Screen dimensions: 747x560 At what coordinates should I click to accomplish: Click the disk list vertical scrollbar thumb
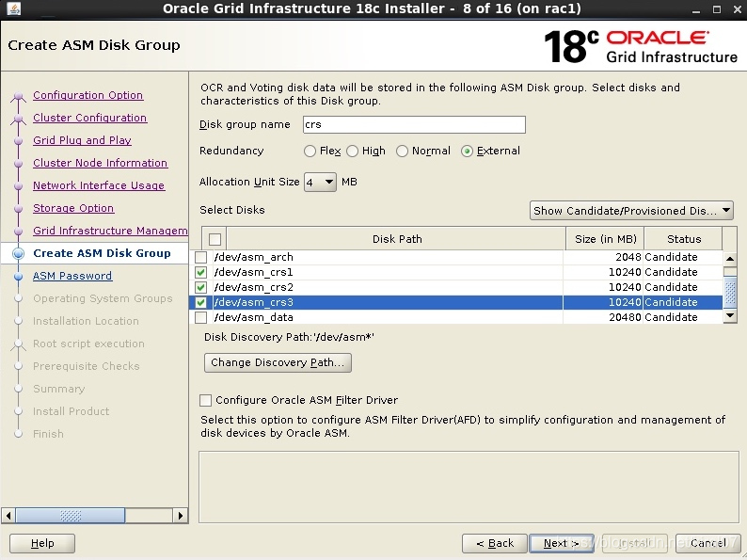pyautogui.click(x=730, y=292)
